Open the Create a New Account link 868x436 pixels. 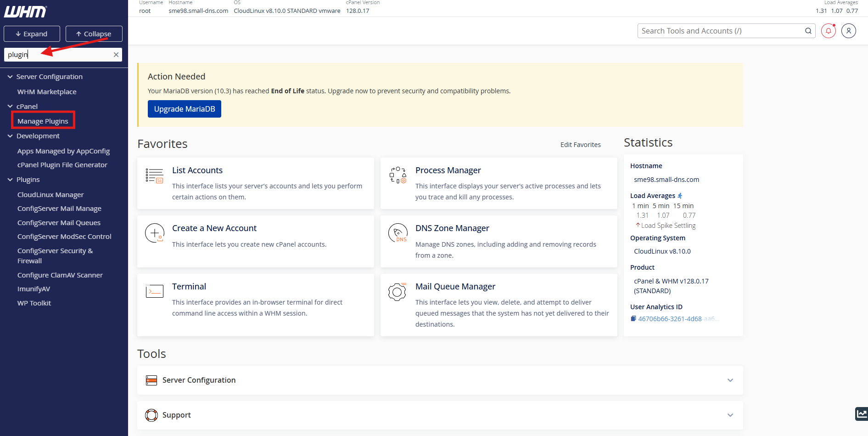[x=214, y=228]
